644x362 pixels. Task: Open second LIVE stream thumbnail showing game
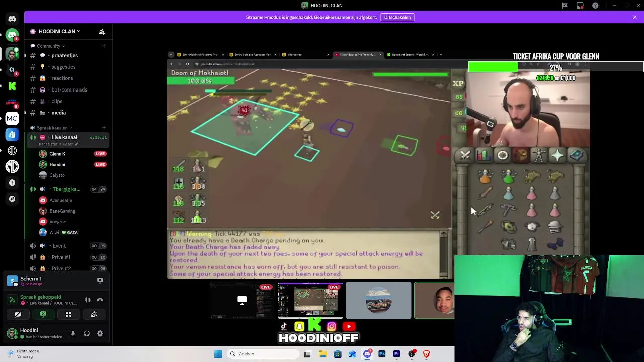click(310, 301)
